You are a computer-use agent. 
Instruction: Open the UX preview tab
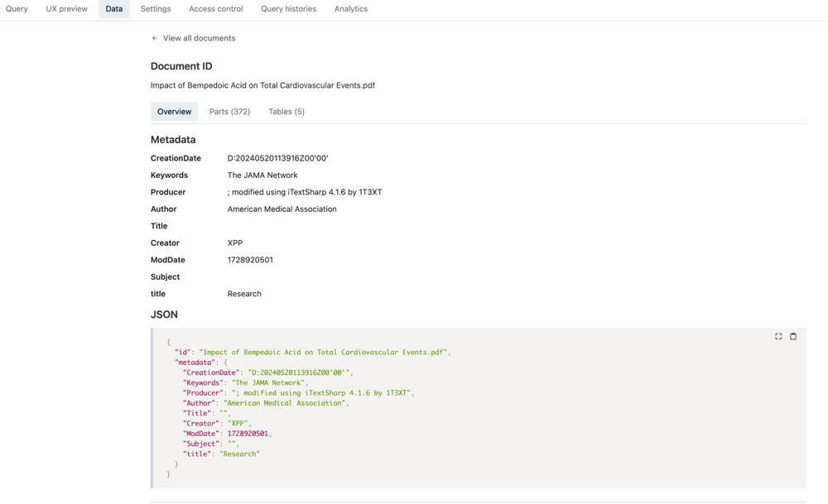click(x=66, y=8)
